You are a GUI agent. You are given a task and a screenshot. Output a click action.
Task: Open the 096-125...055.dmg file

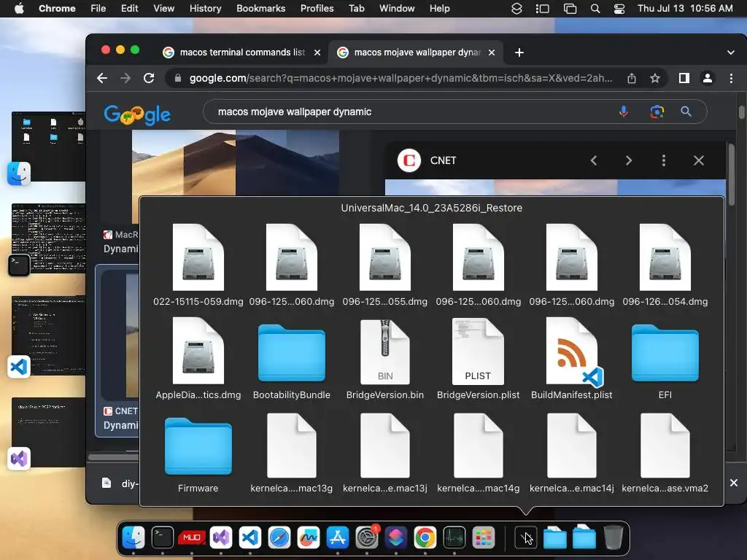385,265
